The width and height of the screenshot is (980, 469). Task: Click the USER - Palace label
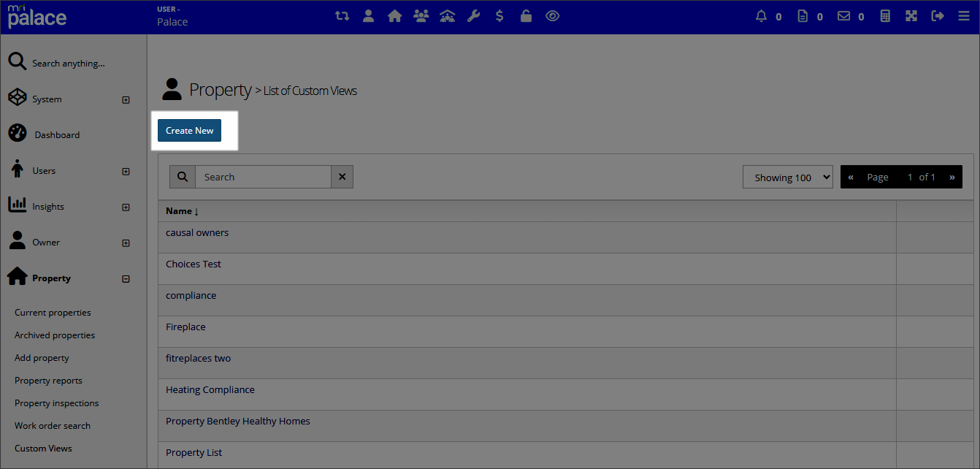click(172, 16)
